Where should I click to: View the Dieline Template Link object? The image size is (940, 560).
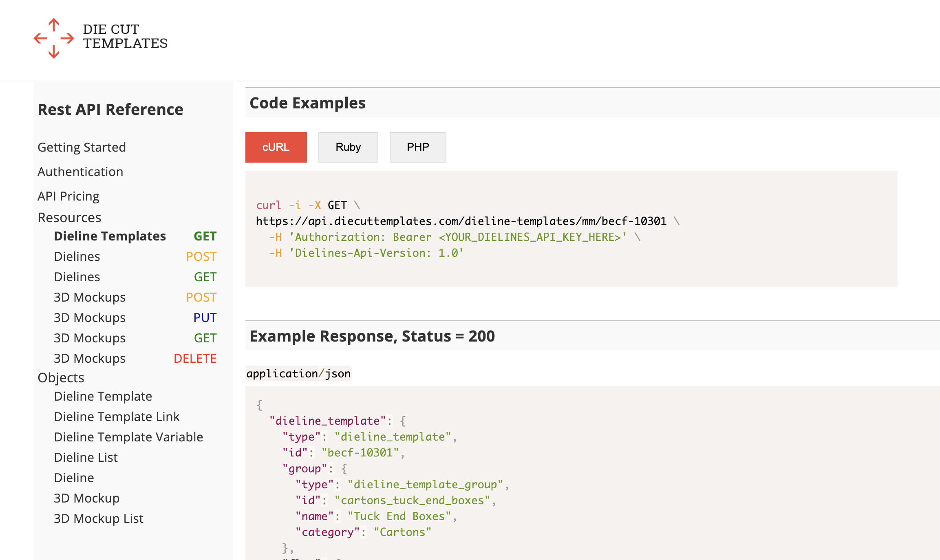point(117,417)
